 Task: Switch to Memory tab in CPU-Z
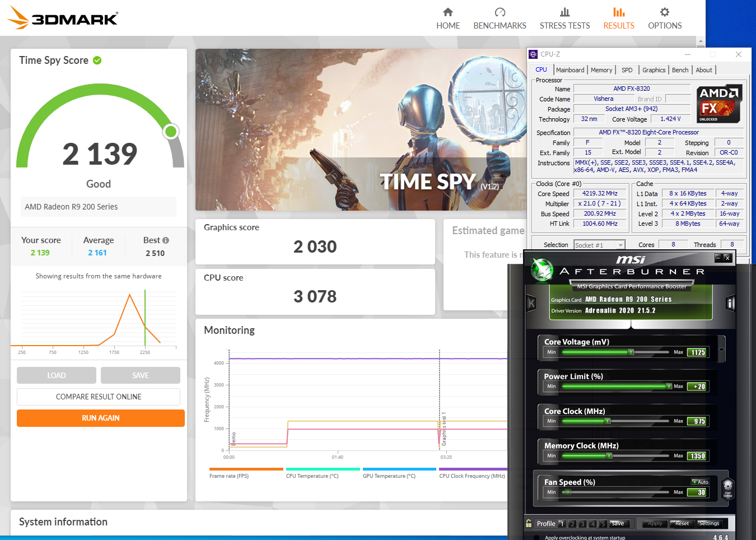(601, 70)
